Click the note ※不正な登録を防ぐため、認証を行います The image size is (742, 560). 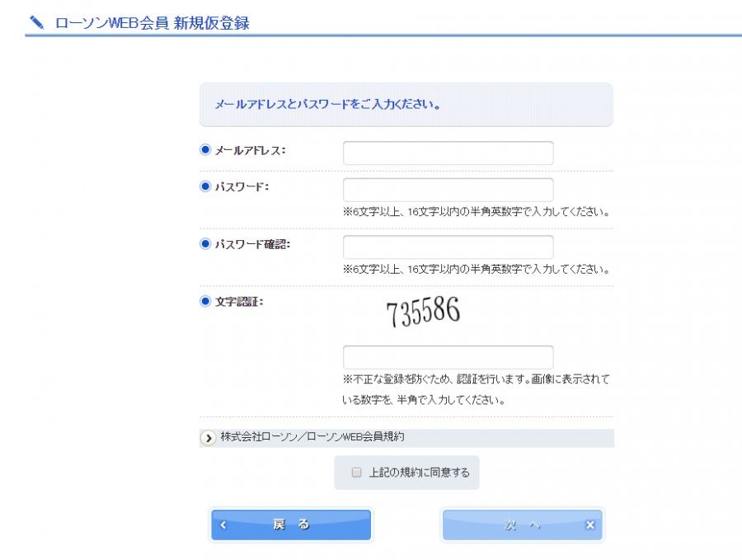tap(476, 389)
